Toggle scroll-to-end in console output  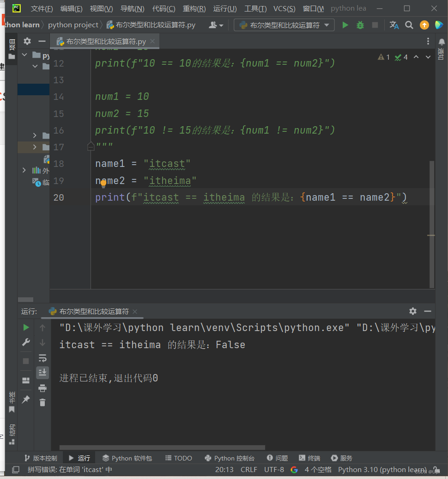[x=42, y=373]
